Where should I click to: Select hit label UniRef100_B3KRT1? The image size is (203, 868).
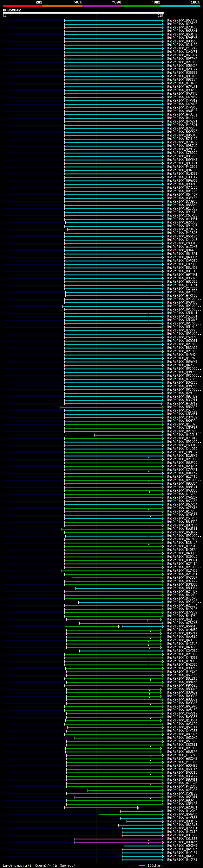tap(182, 400)
